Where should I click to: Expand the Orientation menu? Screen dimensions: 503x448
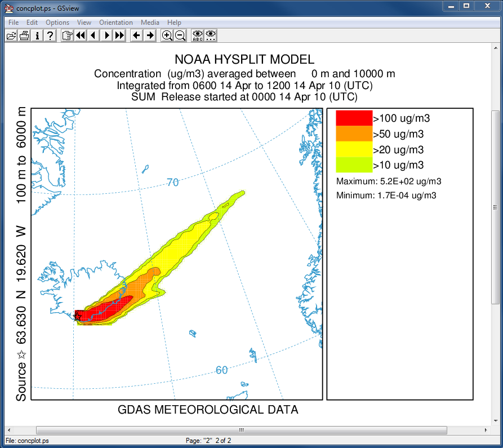(x=116, y=23)
